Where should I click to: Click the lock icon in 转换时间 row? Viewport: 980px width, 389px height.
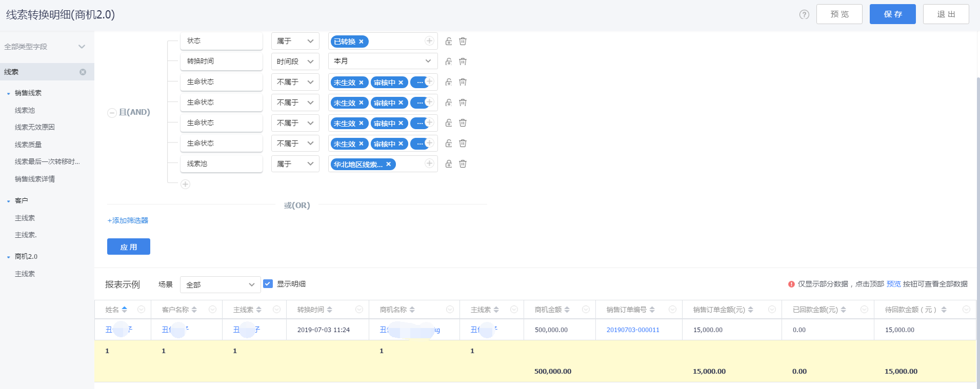point(449,62)
